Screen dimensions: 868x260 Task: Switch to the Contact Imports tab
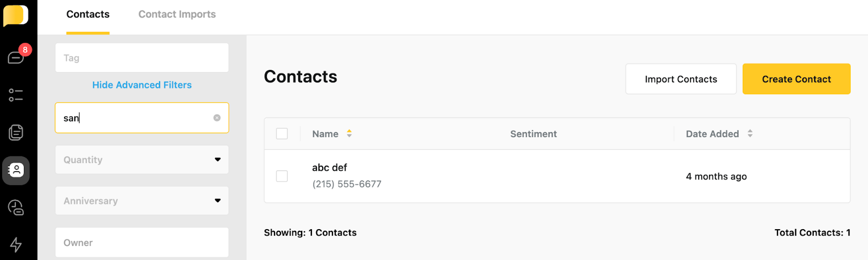[177, 15]
